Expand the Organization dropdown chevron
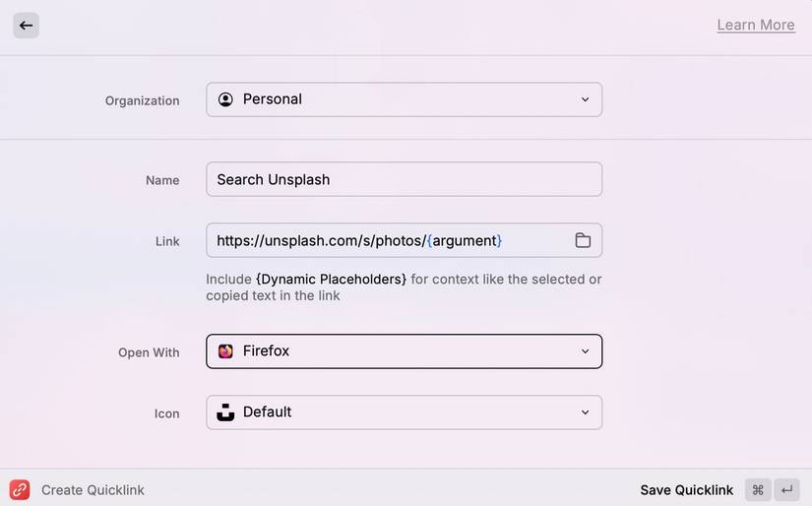The width and height of the screenshot is (812, 506). (x=585, y=99)
